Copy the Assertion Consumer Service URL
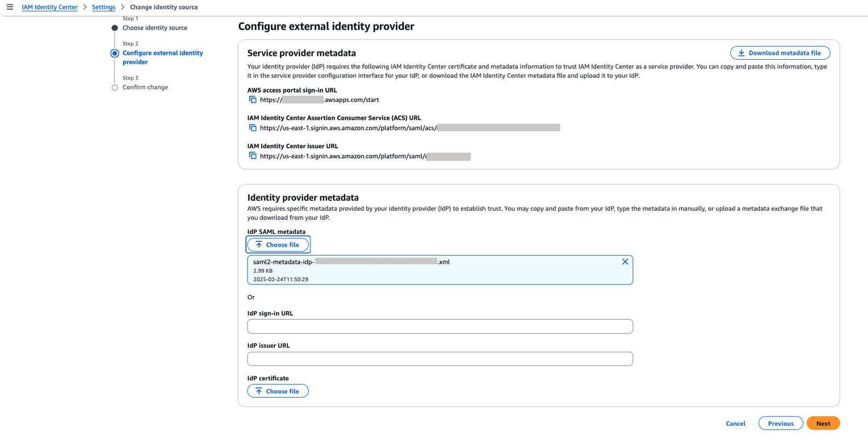868x441 pixels. point(253,127)
